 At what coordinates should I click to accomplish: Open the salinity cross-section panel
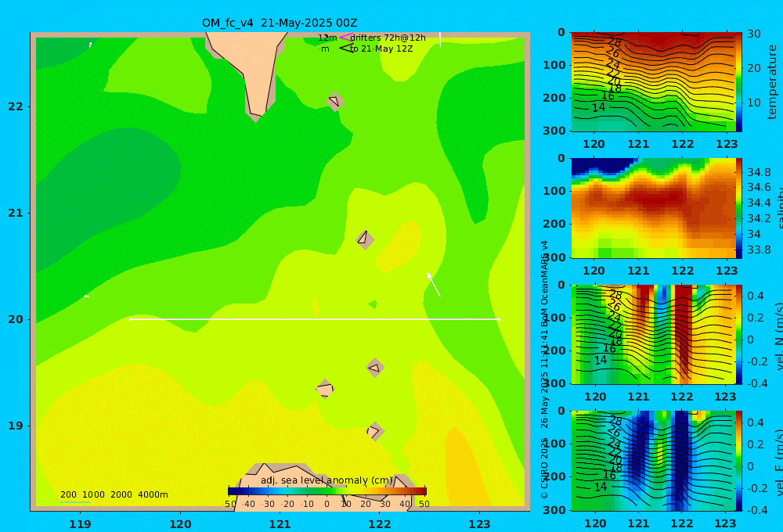click(654, 208)
